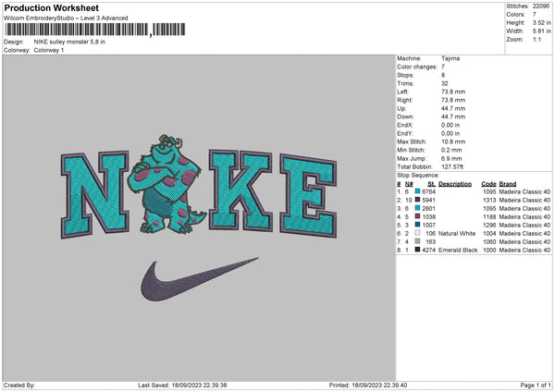Select code 1004 in Natural White row

[489, 234]
